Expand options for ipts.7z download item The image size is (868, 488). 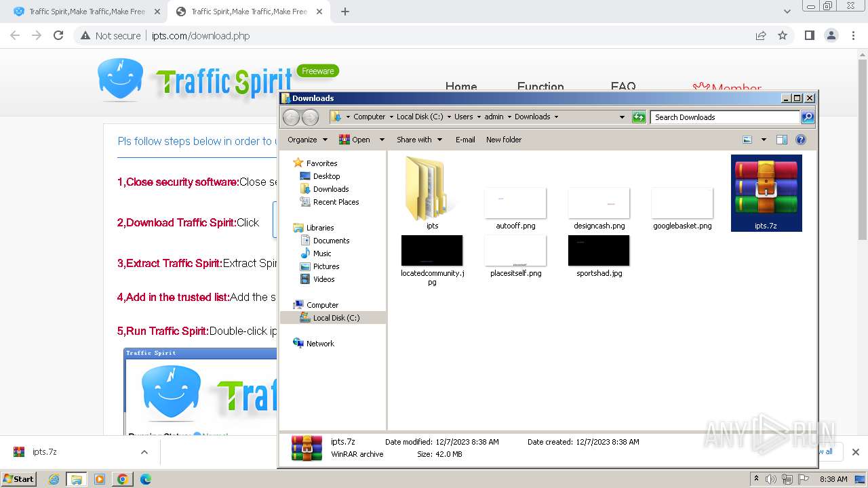point(144,452)
